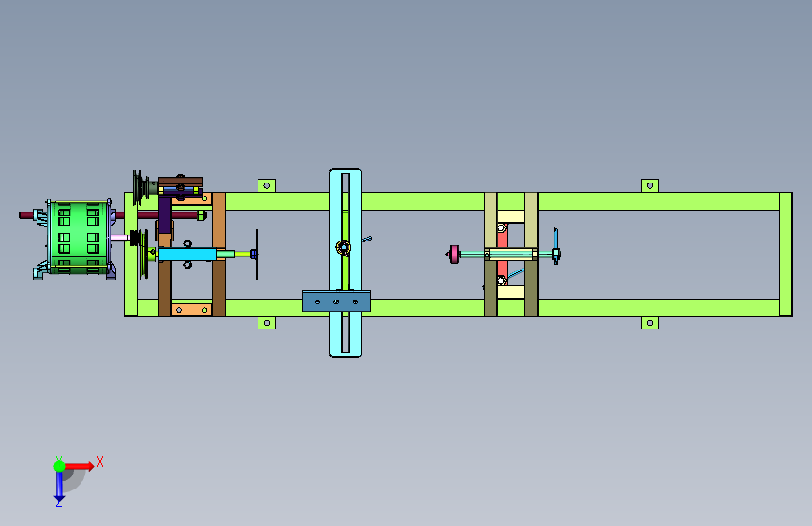Select the green electric motor housing
Screen dimensions: 812x526
click(x=79, y=238)
